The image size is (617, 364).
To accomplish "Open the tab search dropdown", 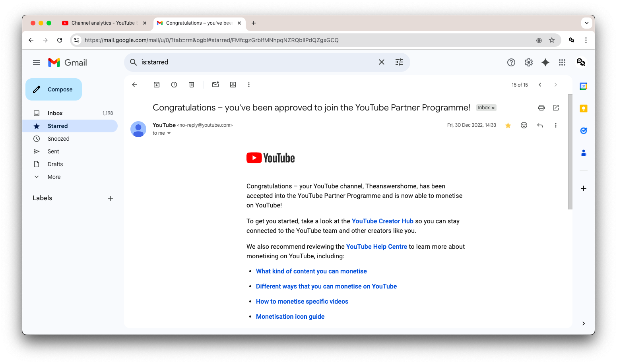I will coord(587,23).
